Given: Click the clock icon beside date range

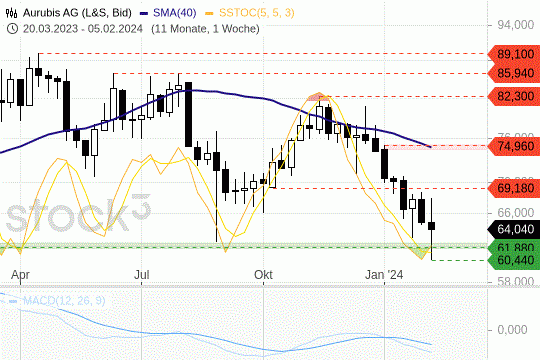Looking at the screenshot, I should tap(12, 29).
